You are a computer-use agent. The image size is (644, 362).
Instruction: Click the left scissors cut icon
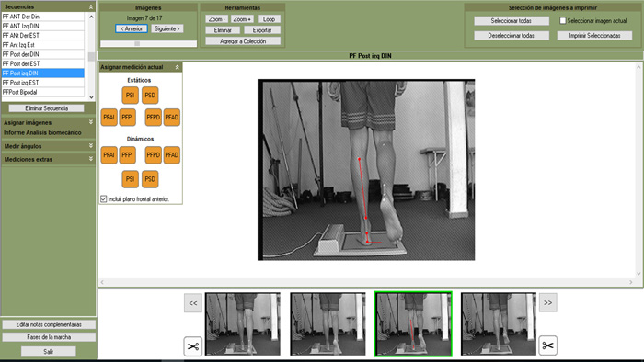pos(192,346)
